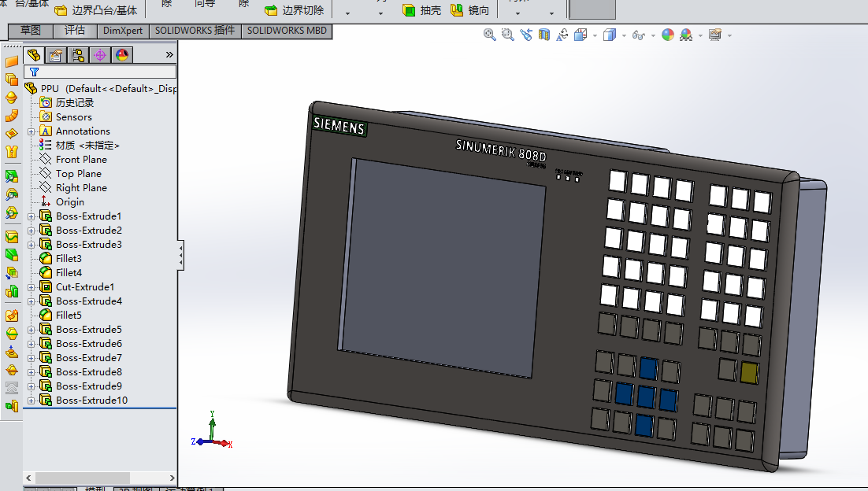
Task: Expand the Boss-Extrude1 feature
Action: [x=31, y=216]
